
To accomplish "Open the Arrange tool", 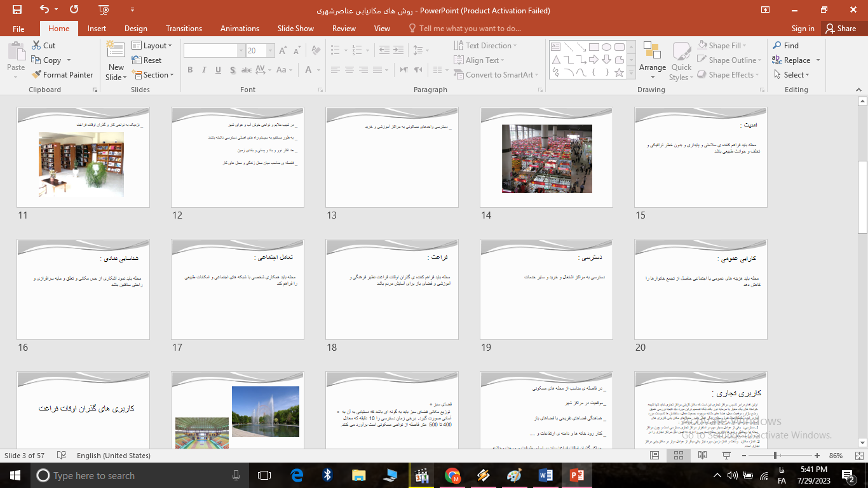I will pyautogui.click(x=653, y=60).
